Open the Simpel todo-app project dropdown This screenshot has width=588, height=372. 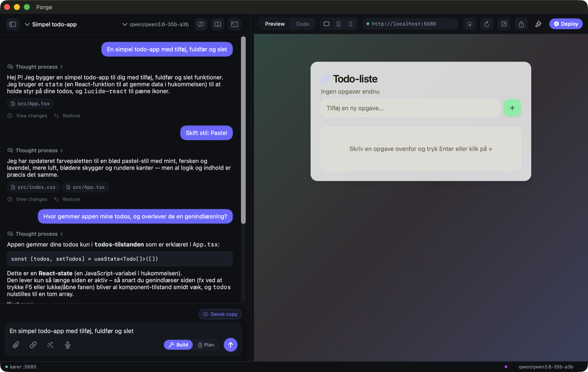coord(51,24)
